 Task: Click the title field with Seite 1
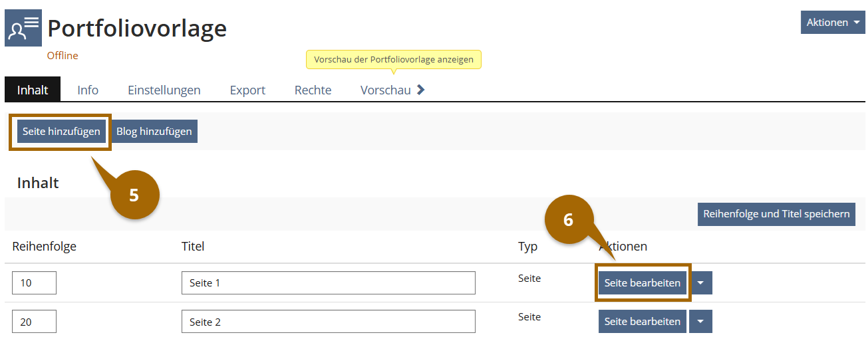click(x=328, y=283)
